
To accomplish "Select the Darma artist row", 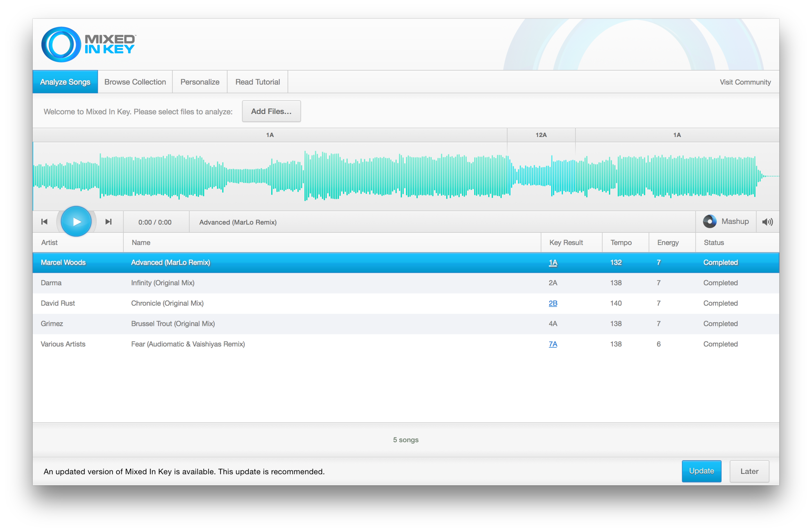I will (x=406, y=283).
